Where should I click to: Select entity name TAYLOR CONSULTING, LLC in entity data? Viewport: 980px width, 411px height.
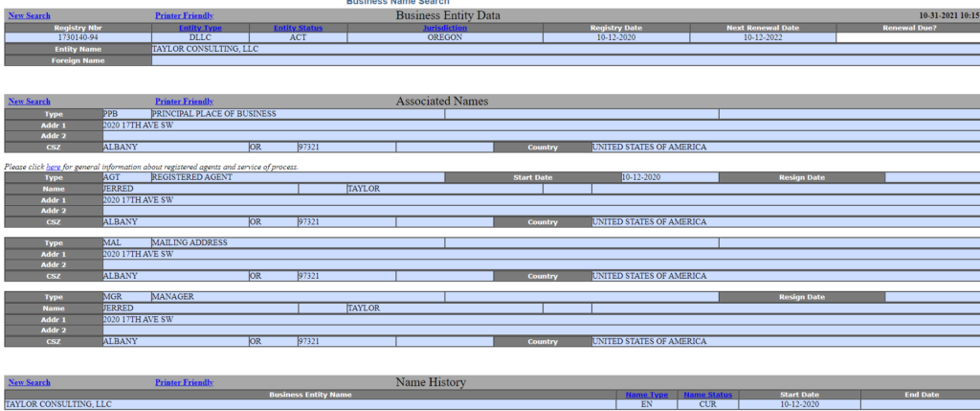pyautogui.click(x=205, y=49)
